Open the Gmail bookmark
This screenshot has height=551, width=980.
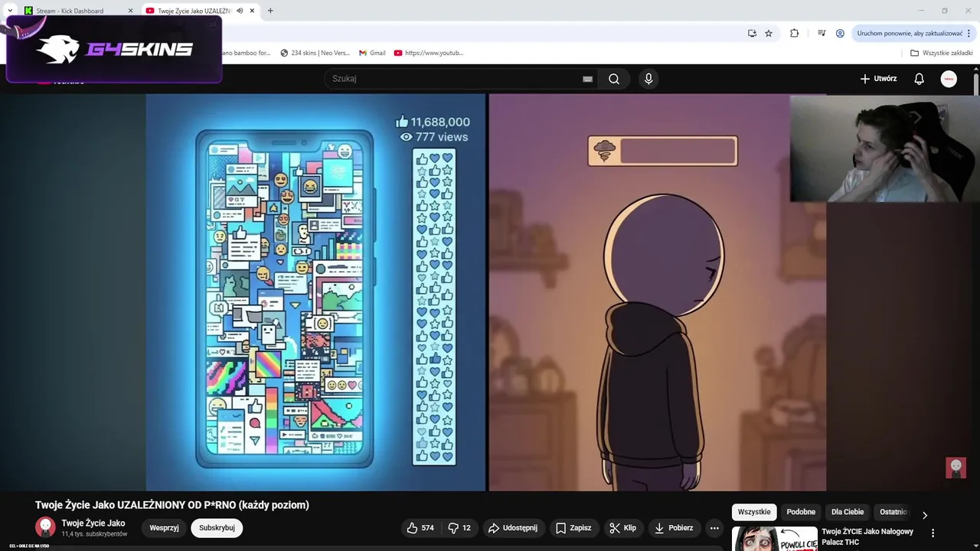(x=372, y=53)
